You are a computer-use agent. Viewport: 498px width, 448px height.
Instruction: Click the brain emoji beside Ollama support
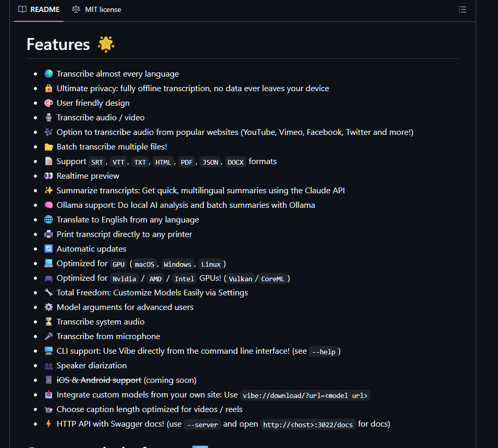[x=48, y=205]
